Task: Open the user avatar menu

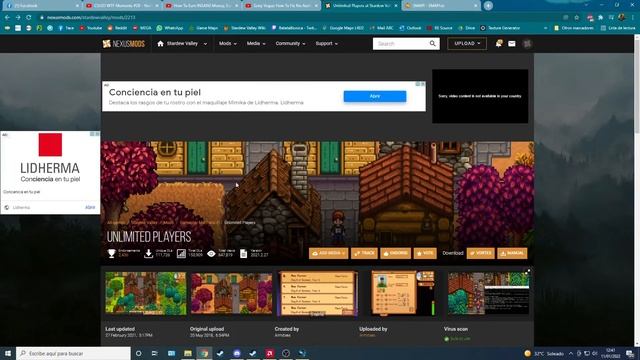Action: 527,44
